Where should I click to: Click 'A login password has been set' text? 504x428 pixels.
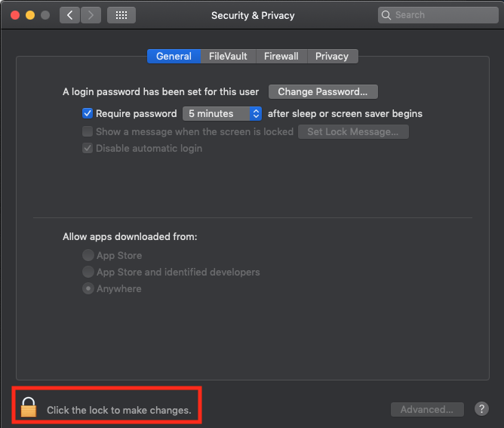161,91
